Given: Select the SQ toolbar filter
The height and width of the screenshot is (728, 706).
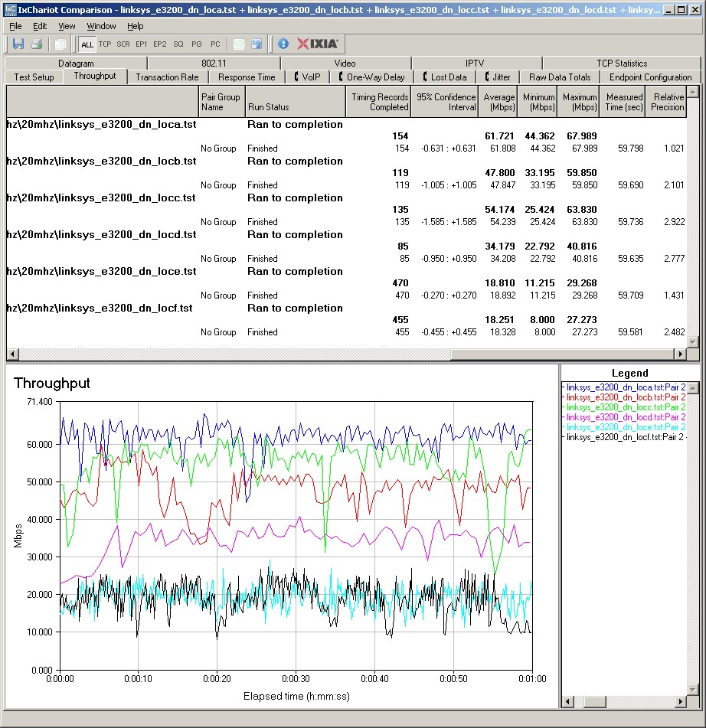Looking at the screenshot, I should coord(178,44).
